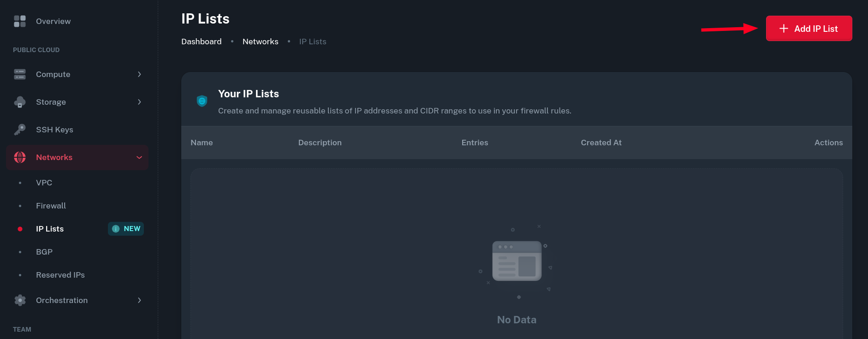The image size is (868, 339).
Task: Click the info icon in NEW badge
Action: [x=116, y=229]
